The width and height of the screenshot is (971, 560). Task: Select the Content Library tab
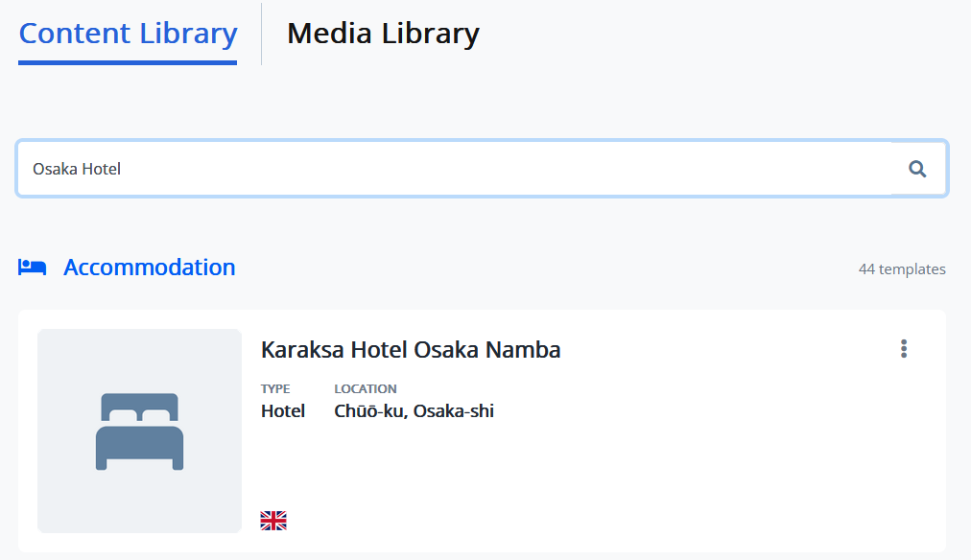pyautogui.click(x=128, y=34)
